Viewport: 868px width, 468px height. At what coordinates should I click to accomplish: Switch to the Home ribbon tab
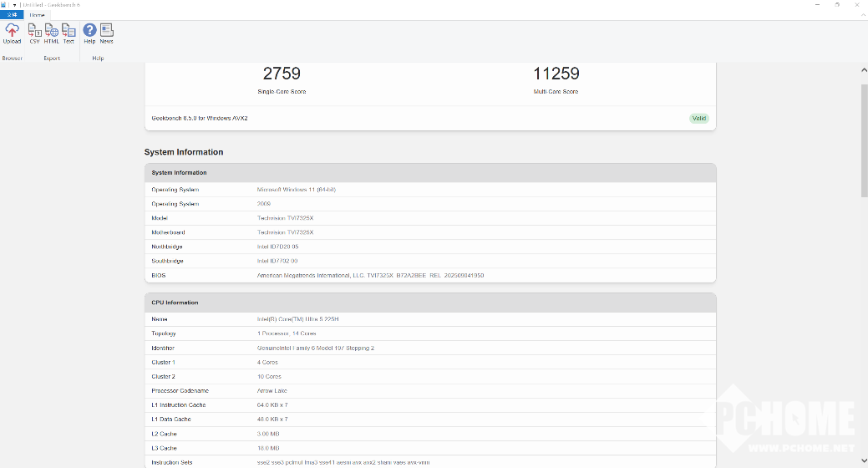coord(37,15)
